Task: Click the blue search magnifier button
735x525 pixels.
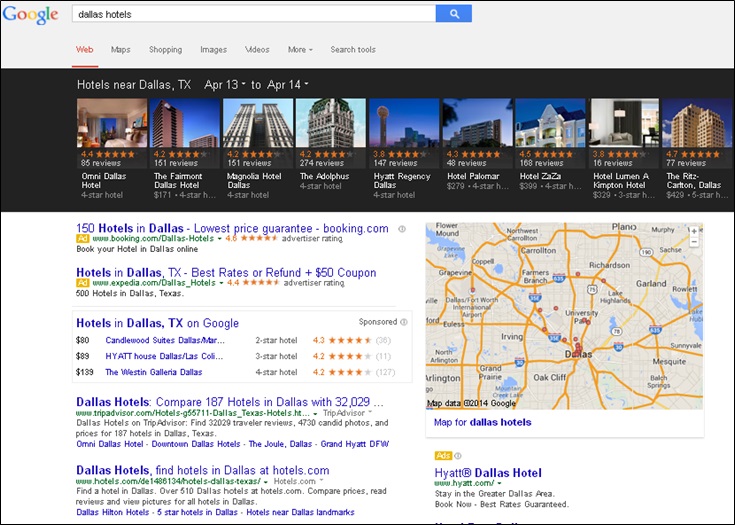Action: point(453,14)
